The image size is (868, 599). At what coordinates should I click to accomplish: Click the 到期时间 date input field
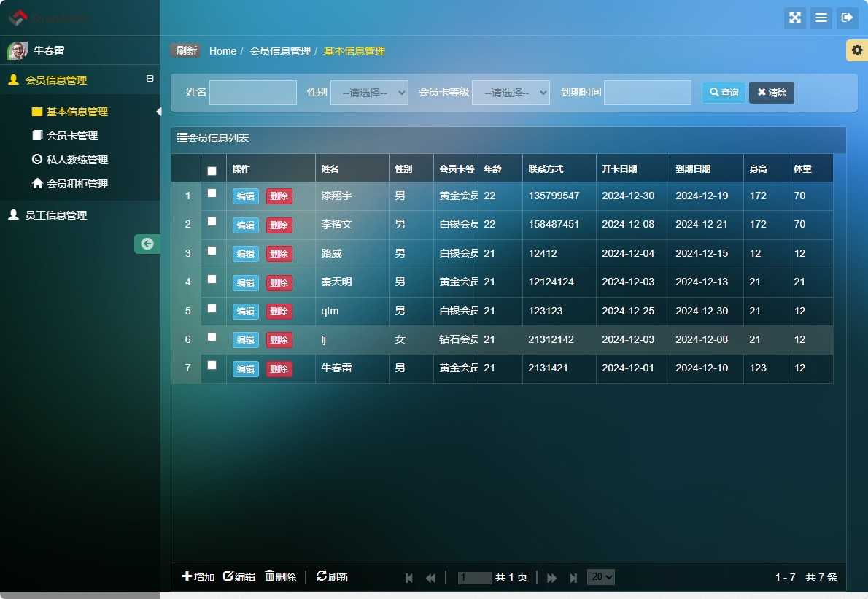[x=648, y=93]
